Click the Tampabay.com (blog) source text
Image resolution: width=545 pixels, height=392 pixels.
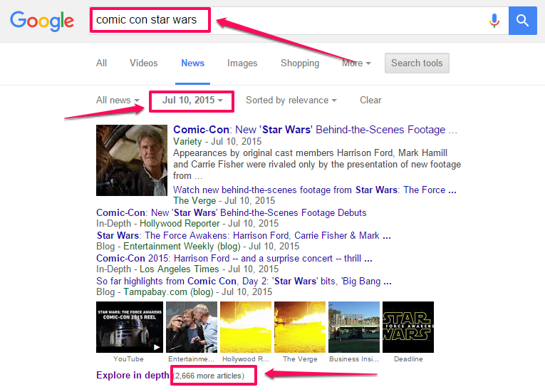point(168,292)
